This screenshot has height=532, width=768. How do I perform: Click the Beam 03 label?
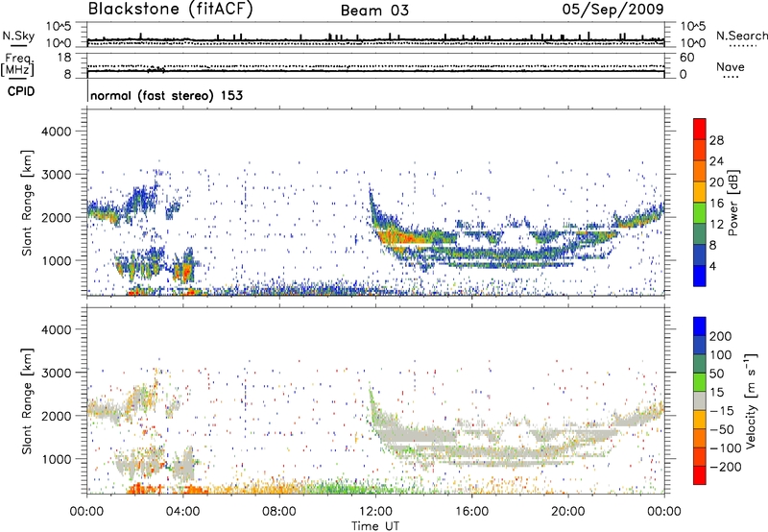pyautogui.click(x=374, y=11)
